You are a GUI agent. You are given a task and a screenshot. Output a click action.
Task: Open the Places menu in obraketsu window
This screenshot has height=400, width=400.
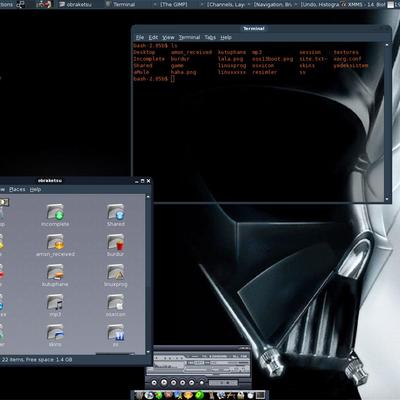tap(17, 189)
